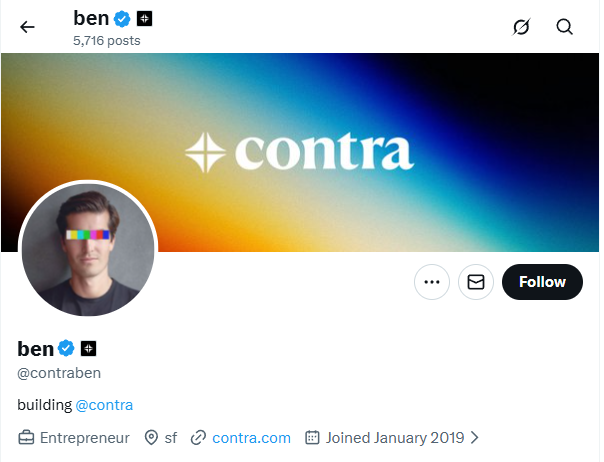Image resolution: width=604 pixels, height=462 pixels.
Task: Follow the ben account
Action: coord(542,282)
